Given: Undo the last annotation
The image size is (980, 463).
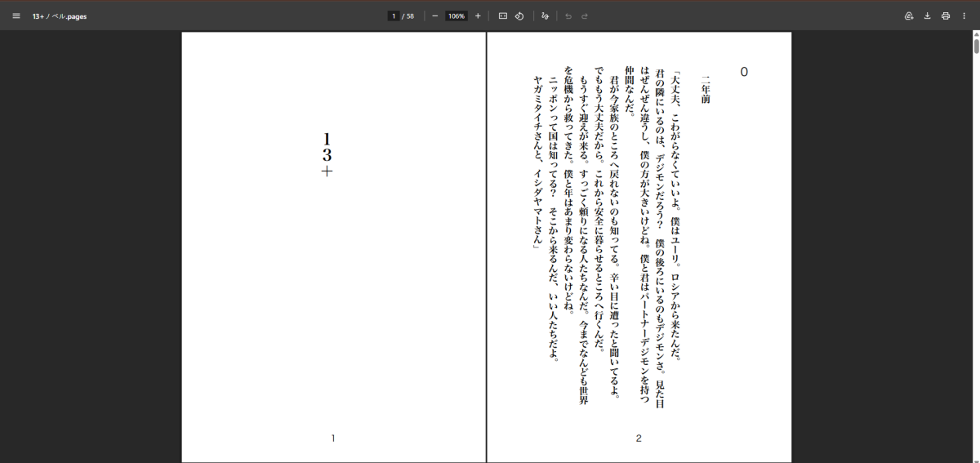Looking at the screenshot, I should click(x=568, y=16).
